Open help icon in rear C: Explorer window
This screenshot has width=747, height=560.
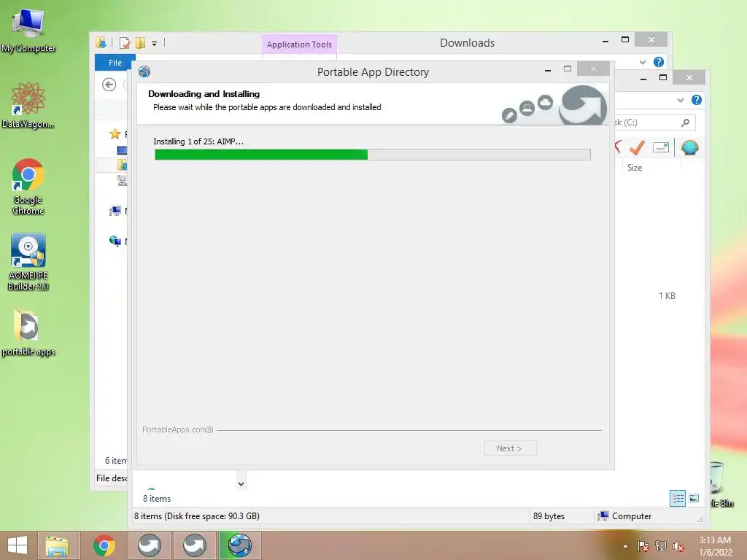(x=696, y=100)
